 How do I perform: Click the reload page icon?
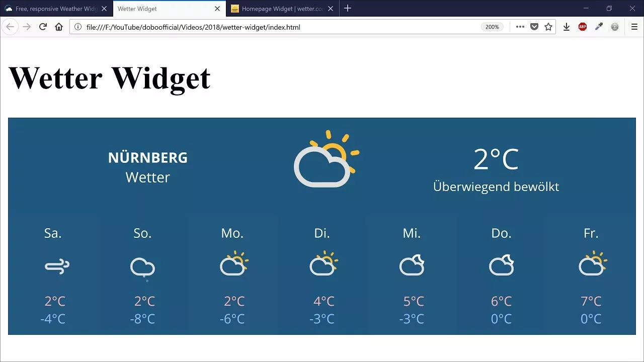pos(43,27)
